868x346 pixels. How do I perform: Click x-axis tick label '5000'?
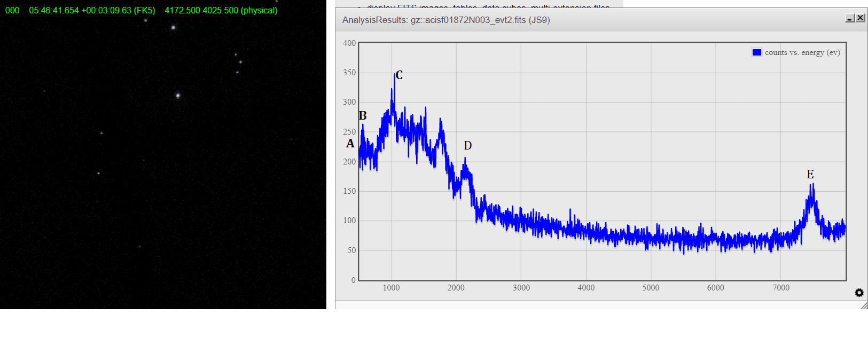(x=651, y=288)
